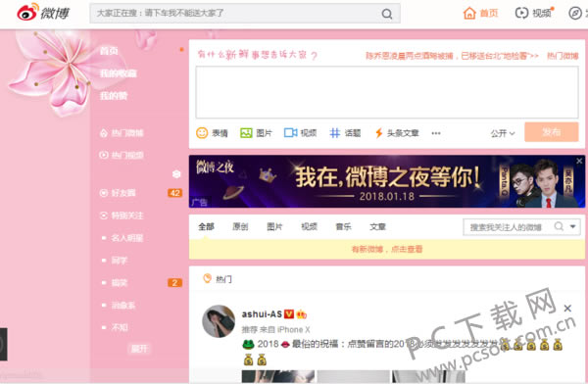The image size is (588, 384).
Task: Click the top search box
Action: pos(244,14)
